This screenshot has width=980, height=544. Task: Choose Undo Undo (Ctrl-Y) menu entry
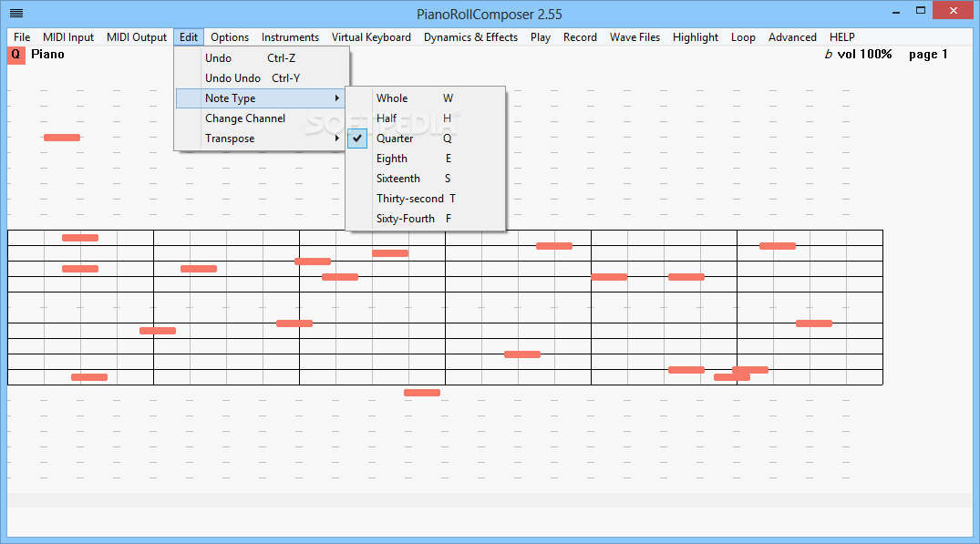(262, 78)
